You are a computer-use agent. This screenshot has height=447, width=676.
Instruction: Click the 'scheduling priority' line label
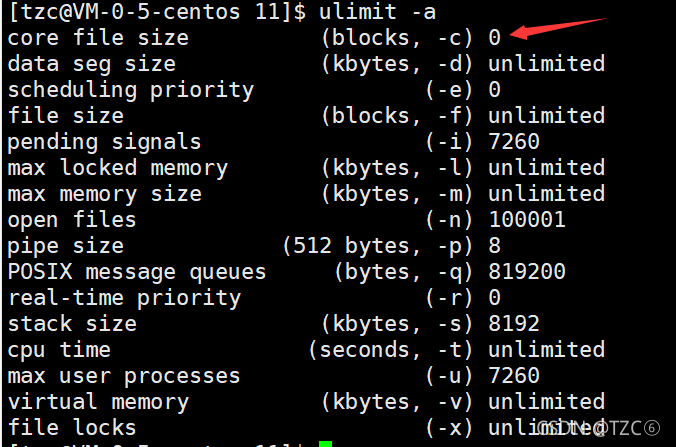131,90
